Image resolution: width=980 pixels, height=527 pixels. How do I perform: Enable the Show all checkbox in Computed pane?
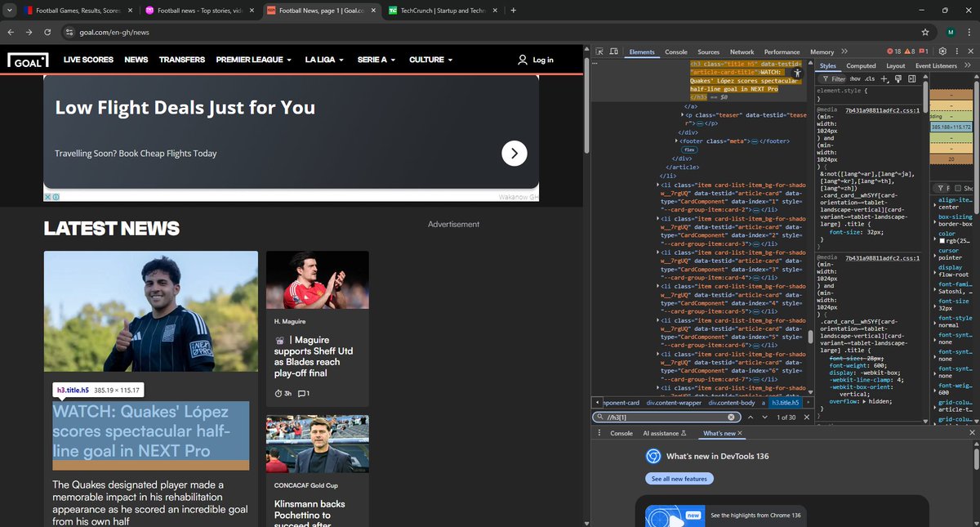[x=957, y=189]
